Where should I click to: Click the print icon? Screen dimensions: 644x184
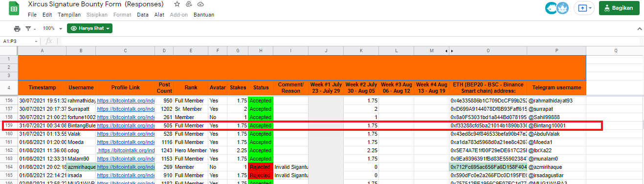coord(17,29)
